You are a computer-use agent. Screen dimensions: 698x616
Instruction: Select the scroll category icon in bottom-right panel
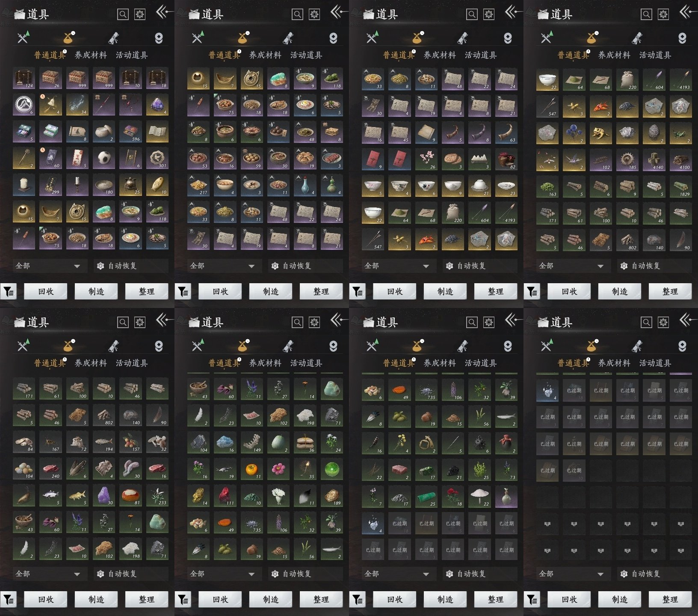pyautogui.click(x=637, y=346)
